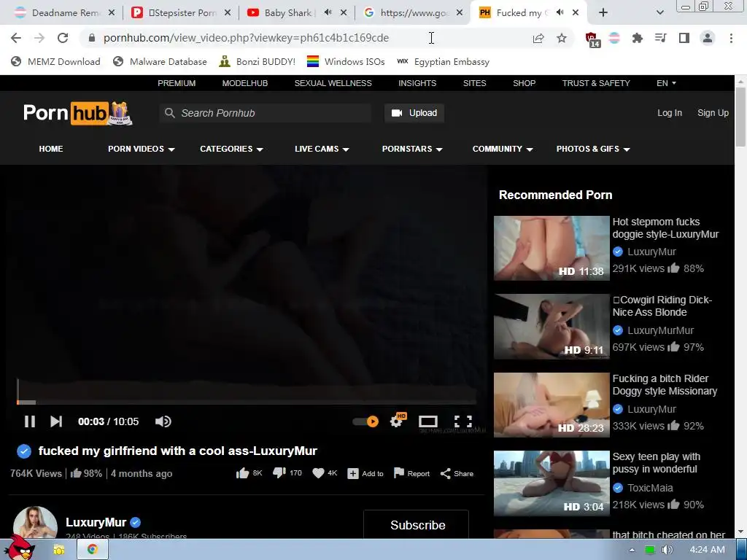Open the Chrome profile avatar menu
This screenshot has width=747, height=560.
(x=708, y=38)
